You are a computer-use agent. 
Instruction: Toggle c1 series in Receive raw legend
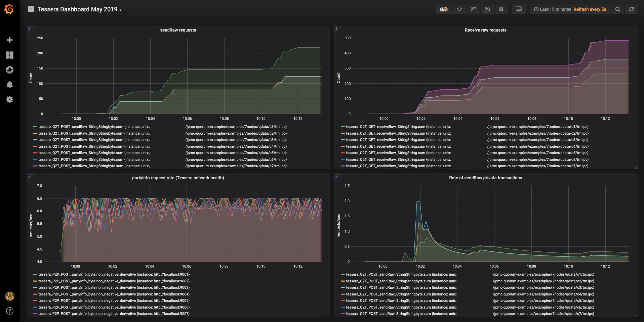pyautogui.click(x=467, y=127)
